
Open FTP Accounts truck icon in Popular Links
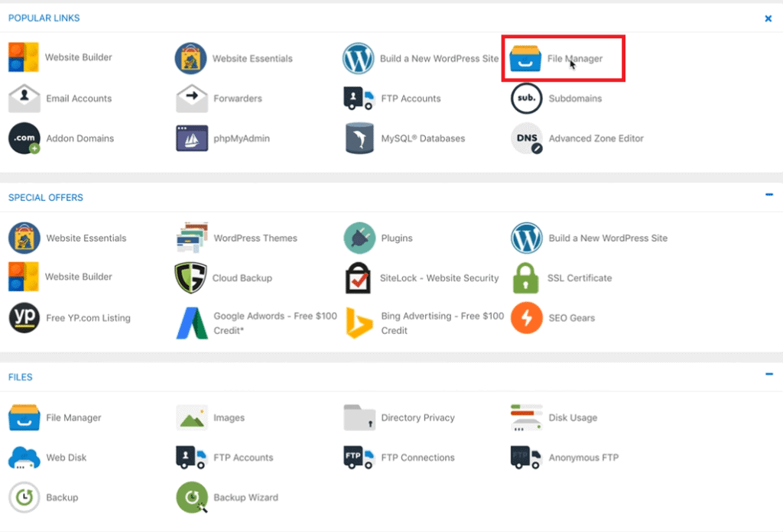(359, 99)
